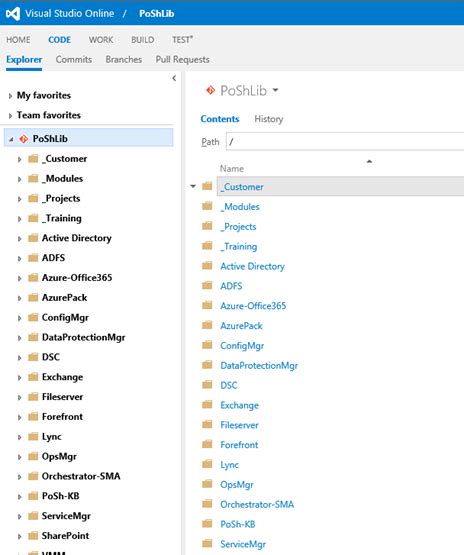Open the DataProtectionMgr folder link

(x=259, y=365)
